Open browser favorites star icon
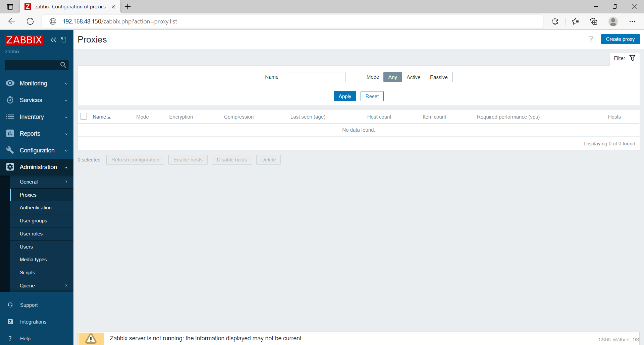The height and width of the screenshot is (345, 644). click(575, 21)
